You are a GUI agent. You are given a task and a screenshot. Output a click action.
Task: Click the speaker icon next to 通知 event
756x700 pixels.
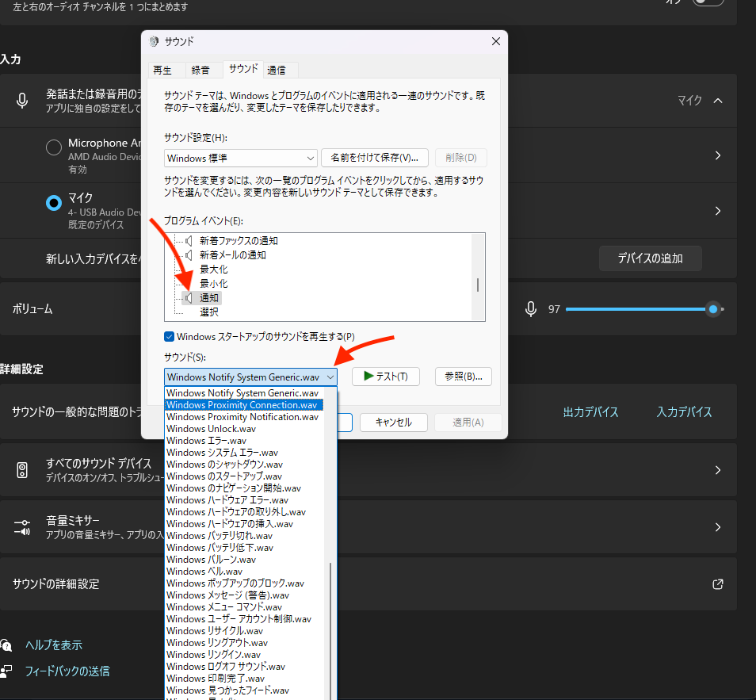189,298
